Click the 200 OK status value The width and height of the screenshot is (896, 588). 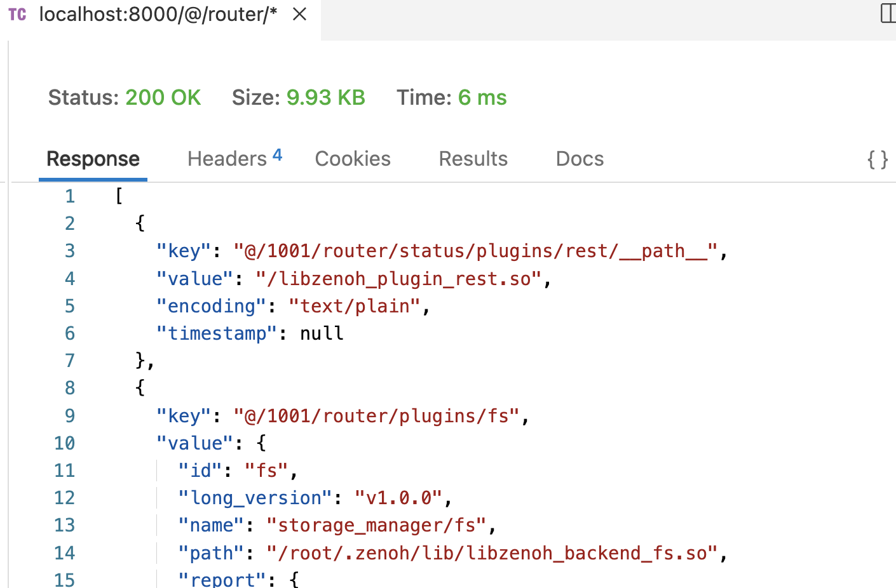[163, 98]
